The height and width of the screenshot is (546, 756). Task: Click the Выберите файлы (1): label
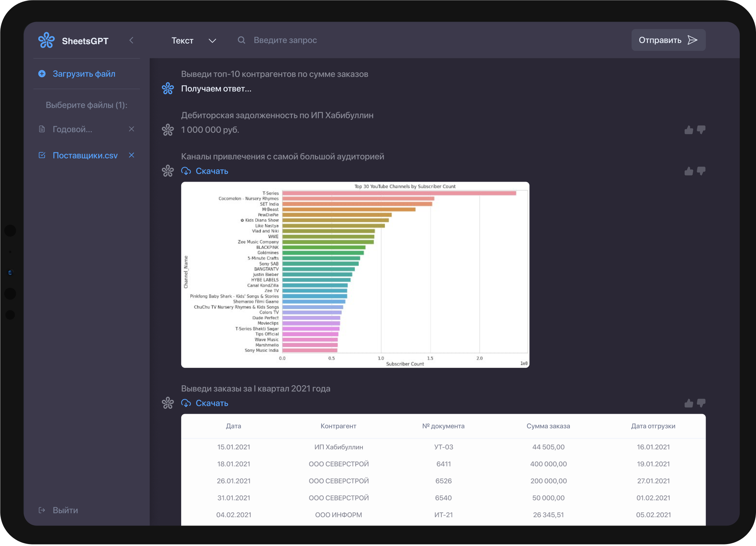[86, 105]
